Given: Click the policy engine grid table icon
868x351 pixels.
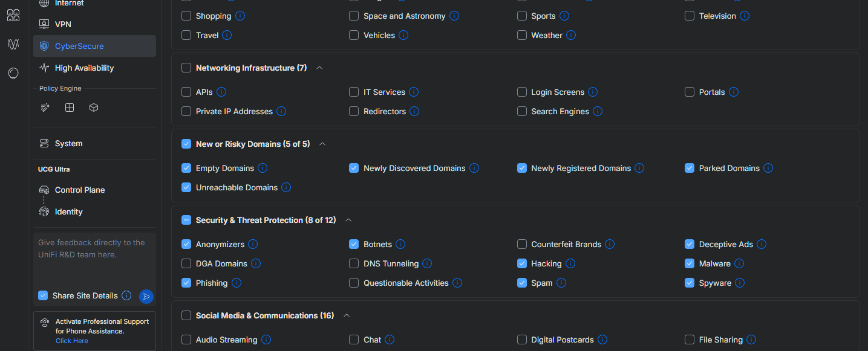Looking at the screenshot, I should (x=70, y=108).
